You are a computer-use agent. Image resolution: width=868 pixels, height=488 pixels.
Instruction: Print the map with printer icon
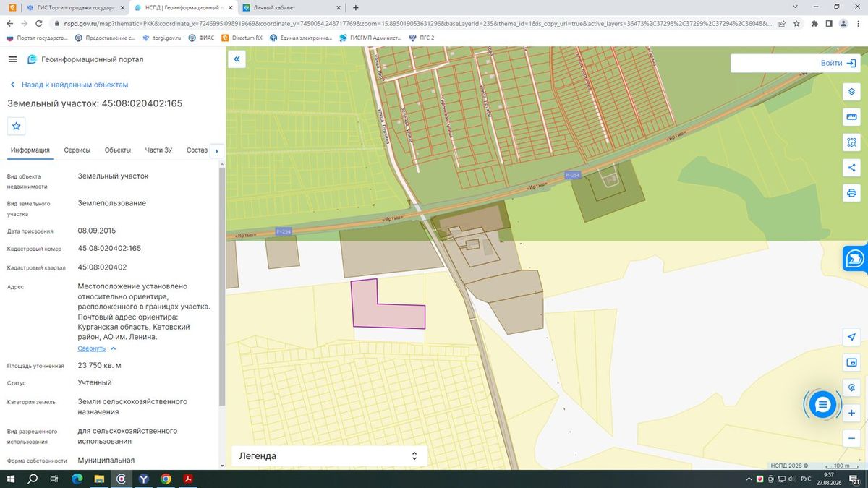coord(851,193)
